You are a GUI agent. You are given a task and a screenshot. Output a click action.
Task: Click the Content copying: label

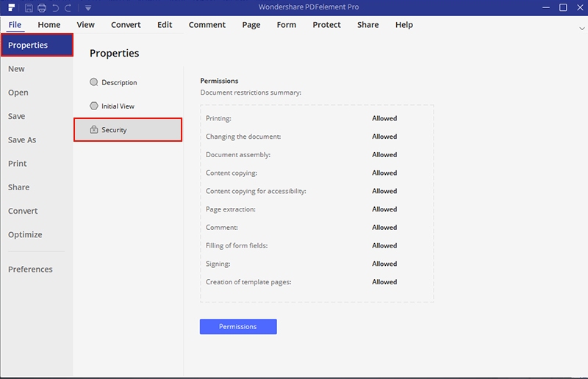(x=232, y=173)
